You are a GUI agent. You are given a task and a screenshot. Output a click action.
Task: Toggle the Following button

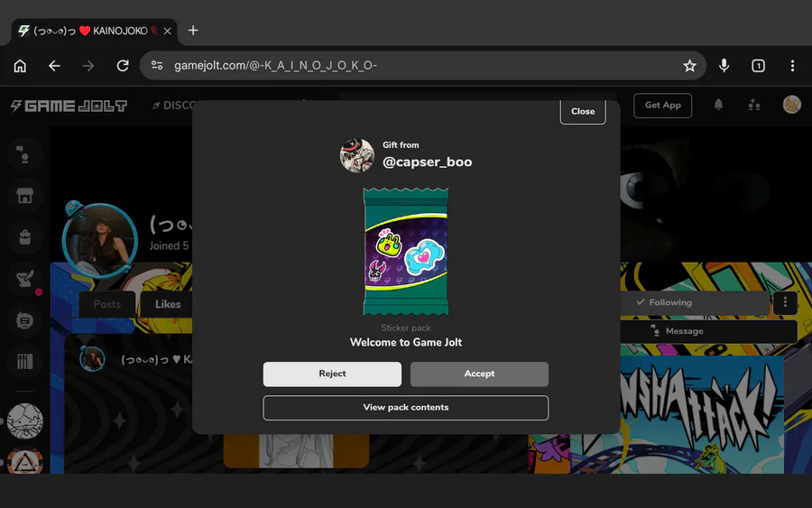(695, 302)
